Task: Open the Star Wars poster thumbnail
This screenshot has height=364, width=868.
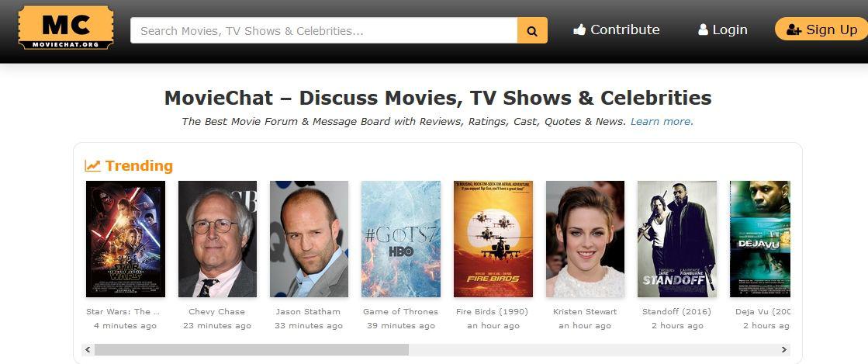Action: 126,239
